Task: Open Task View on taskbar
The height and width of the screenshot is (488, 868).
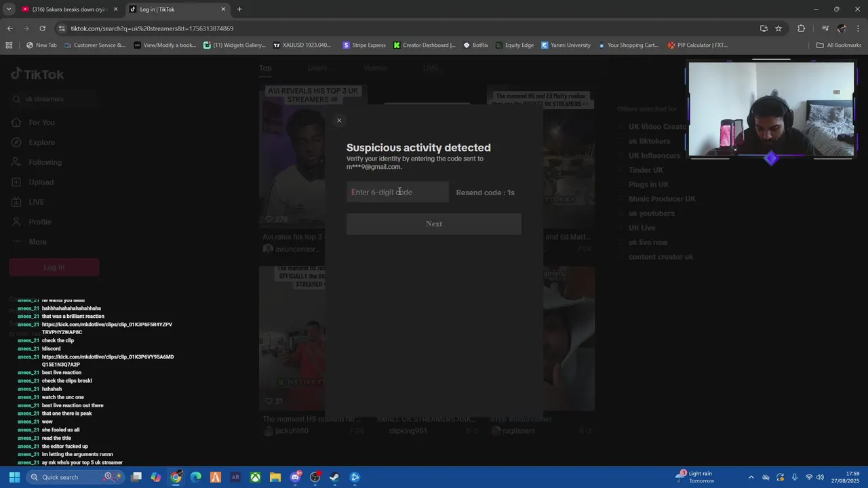Action: coord(136,477)
